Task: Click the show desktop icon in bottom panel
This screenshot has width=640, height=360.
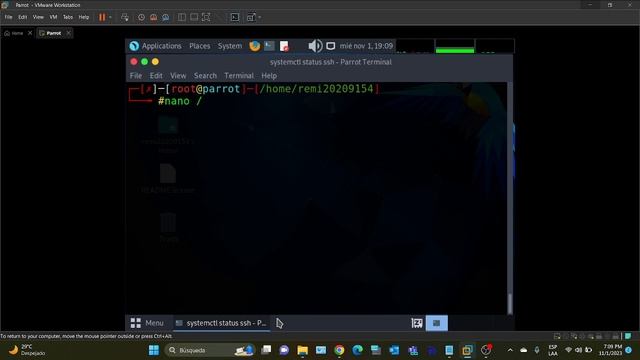Action: (x=417, y=323)
